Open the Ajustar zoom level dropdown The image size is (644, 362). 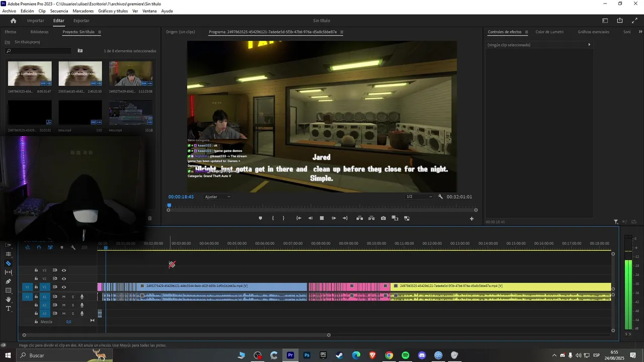[218, 197]
